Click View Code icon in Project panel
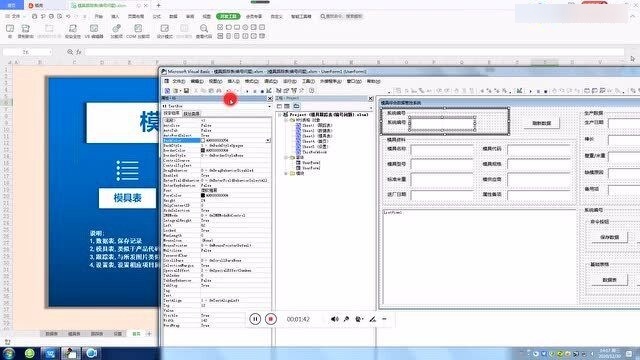The image size is (640, 360). point(280,106)
